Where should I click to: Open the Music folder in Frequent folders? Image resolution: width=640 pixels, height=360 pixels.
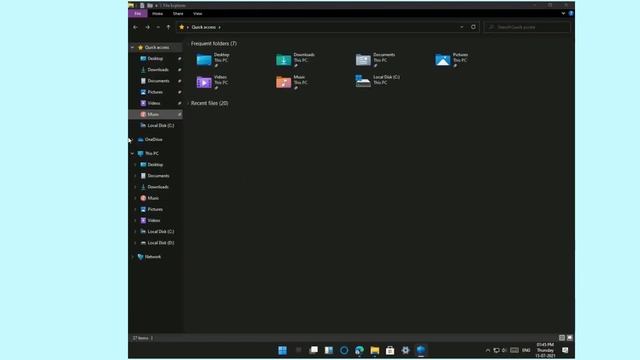[x=292, y=82]
